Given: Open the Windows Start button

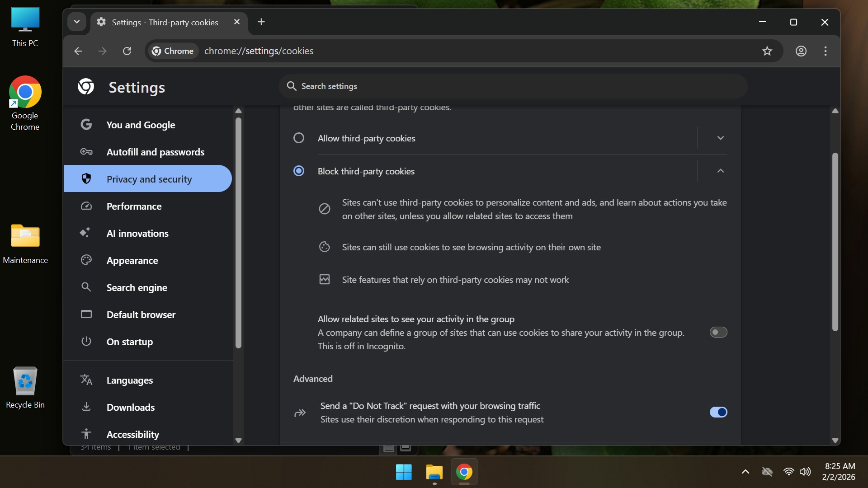Looking at the screenshot, I should tap(403, 472).
